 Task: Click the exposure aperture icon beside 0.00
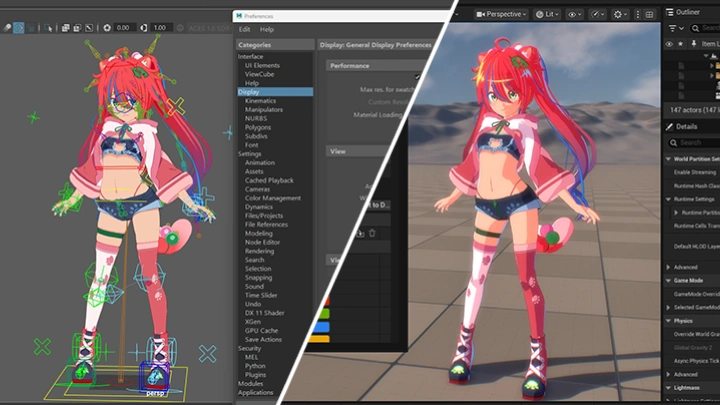click(107, 28)
